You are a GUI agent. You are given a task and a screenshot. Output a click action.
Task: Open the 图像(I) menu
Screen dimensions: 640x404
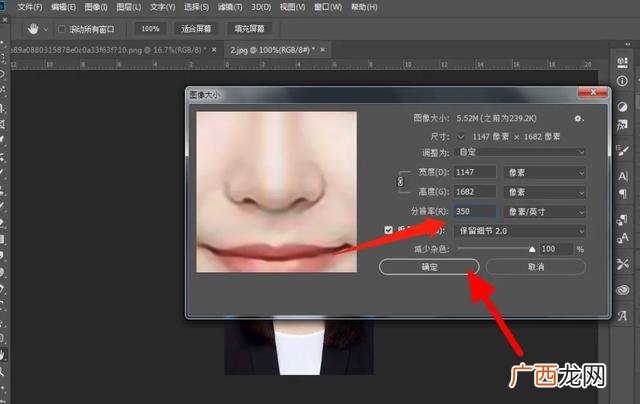tap(96, 7)
